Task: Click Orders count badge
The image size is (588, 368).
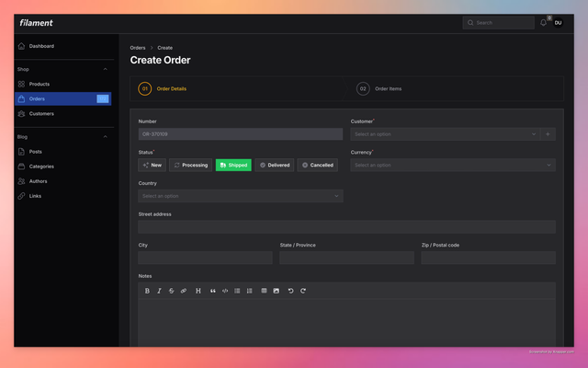Action: click(x=102, y=98)
